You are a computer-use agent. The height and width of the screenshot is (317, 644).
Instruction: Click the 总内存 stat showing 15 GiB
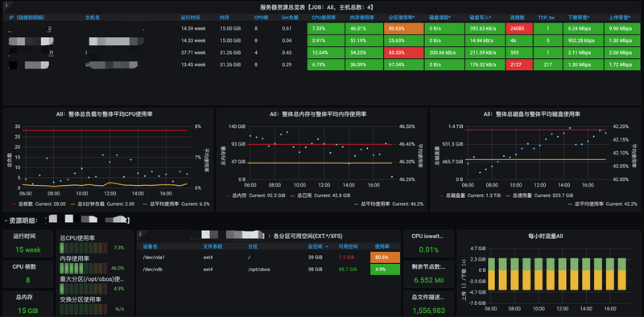[27, 304]
